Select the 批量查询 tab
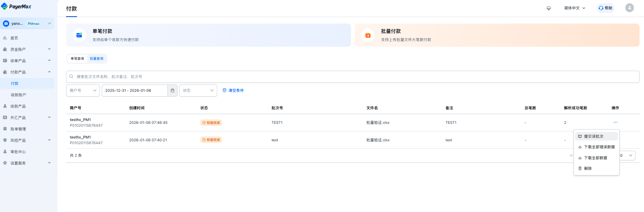644x212 pixels. click(x=97, y=58)
